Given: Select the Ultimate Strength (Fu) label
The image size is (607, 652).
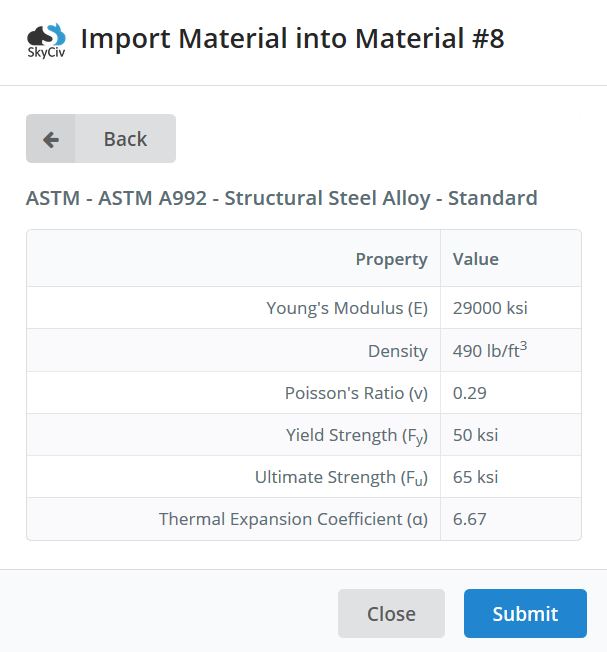Looking at the screenshot, I should click(341, 478).
